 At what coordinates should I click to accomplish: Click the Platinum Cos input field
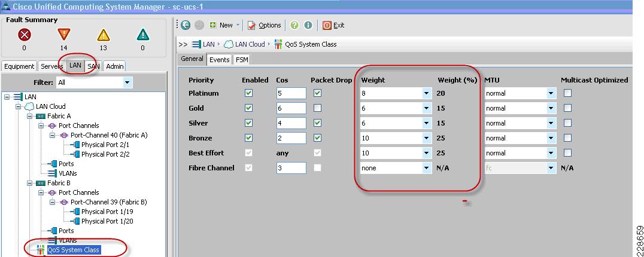coord(291,93)
